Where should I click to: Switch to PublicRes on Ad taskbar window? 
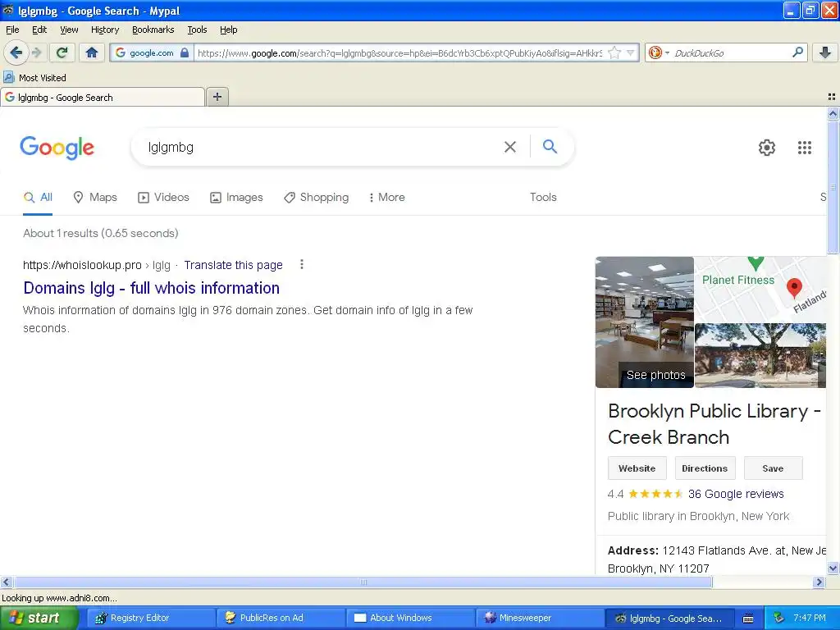coord(281,618)
